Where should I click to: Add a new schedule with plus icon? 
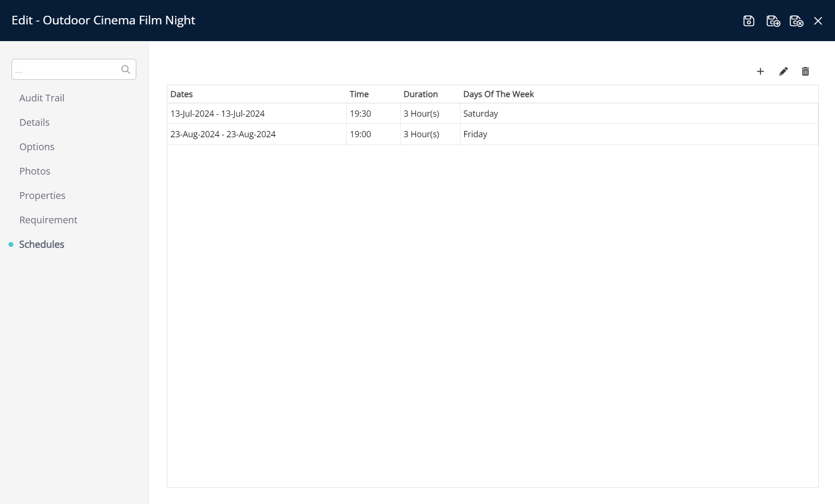coord(760,71)
